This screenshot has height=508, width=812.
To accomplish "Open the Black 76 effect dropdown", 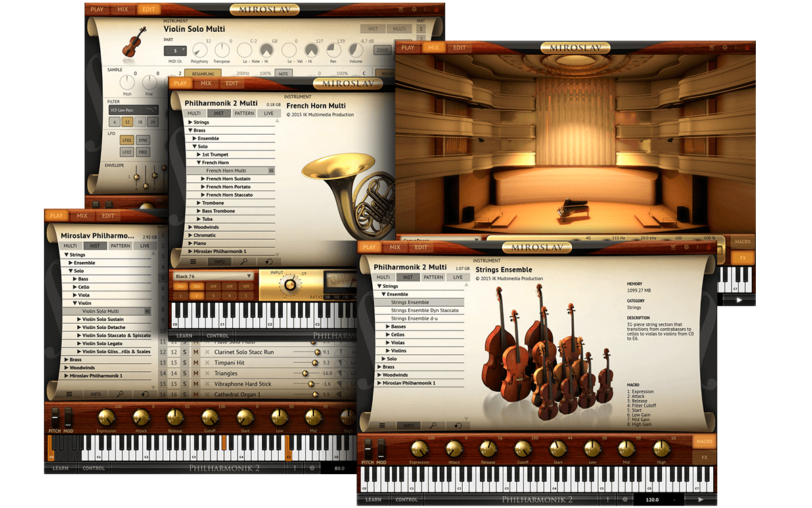I will tap(213, 276).
